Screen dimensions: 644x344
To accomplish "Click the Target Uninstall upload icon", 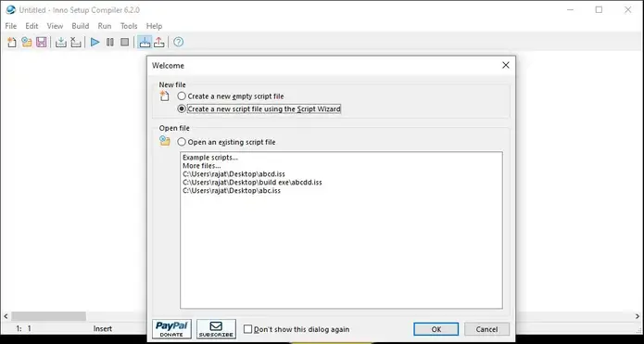I will pos(159,42).
